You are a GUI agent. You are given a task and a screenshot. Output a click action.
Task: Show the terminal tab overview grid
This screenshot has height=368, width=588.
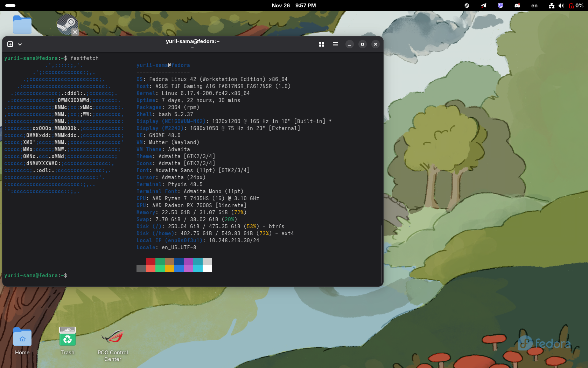(322, 44)
